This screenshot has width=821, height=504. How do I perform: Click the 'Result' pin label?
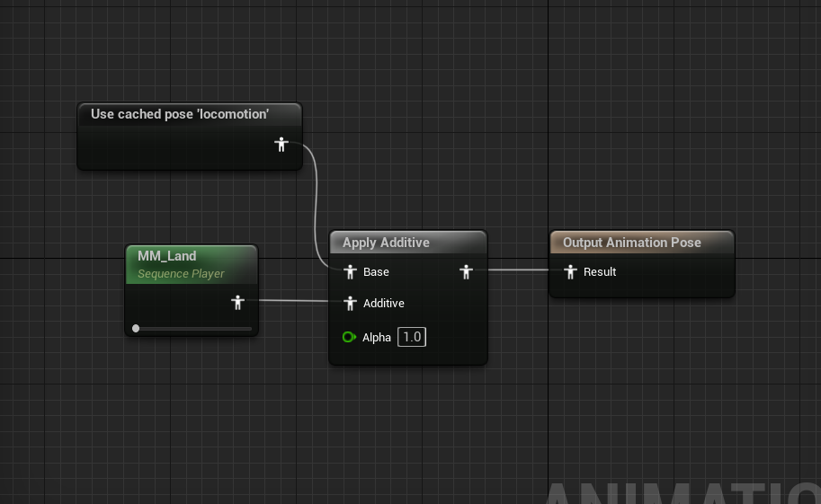pos(600,271)
